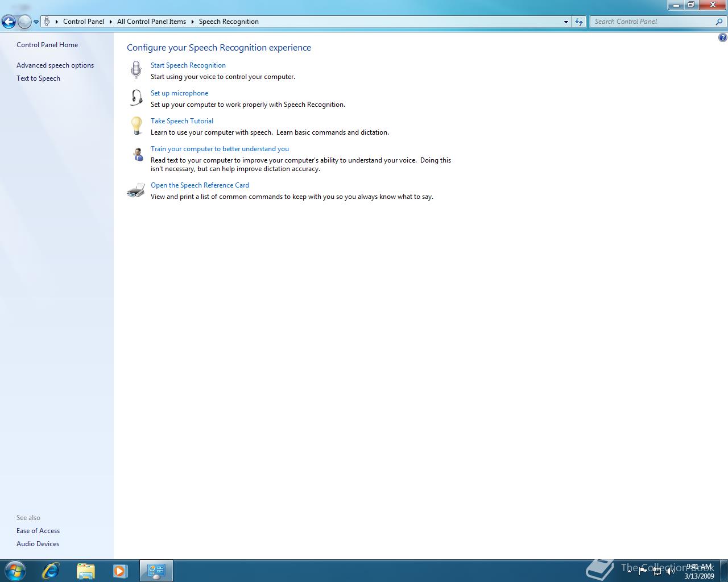
Task: Click the Action Center flag tray icon
Action: tap(643, 571)
